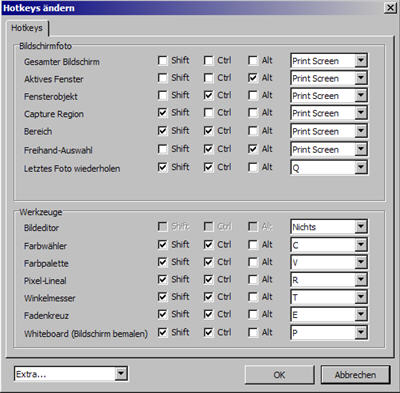400x393 pixels.
Task: Click the Whiteboard (Bildschirm bemalen) label
Action: click(x=86, y=334)
